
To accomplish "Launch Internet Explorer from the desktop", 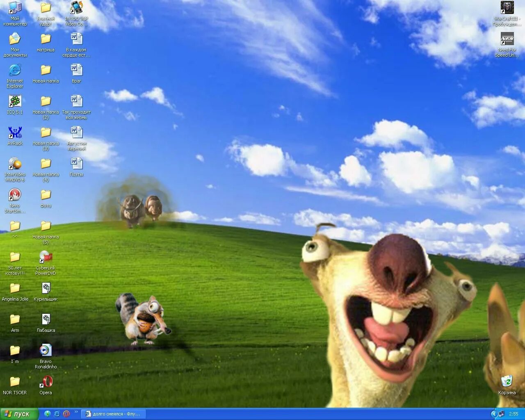I will point(15,76).
